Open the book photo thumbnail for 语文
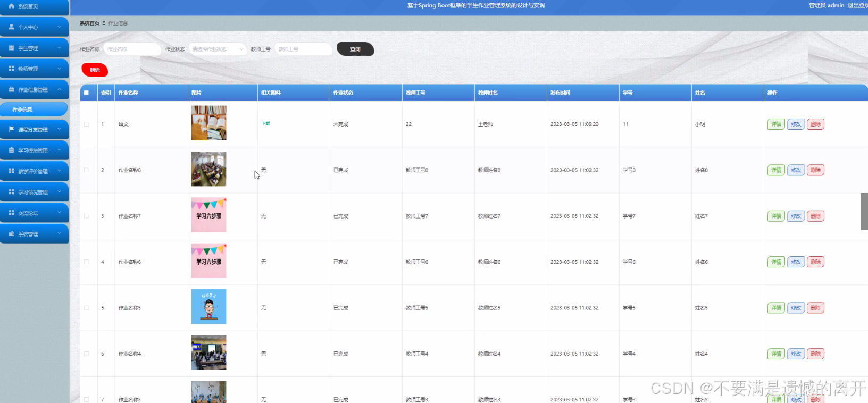This screenshot has height=403, width=868. (209, 123)
